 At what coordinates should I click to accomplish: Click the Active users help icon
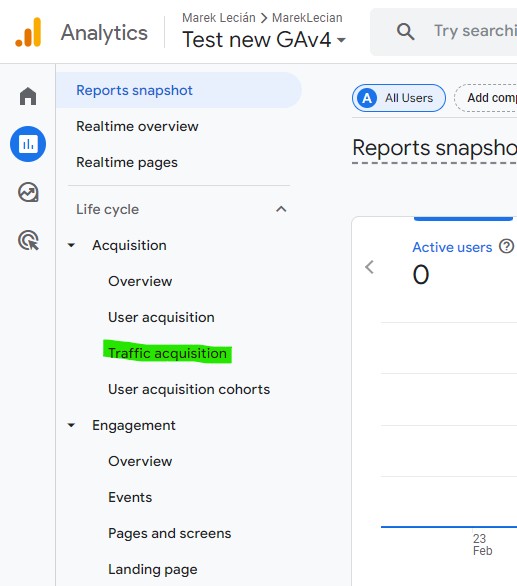pyautogui.click(x=507, y=247)
